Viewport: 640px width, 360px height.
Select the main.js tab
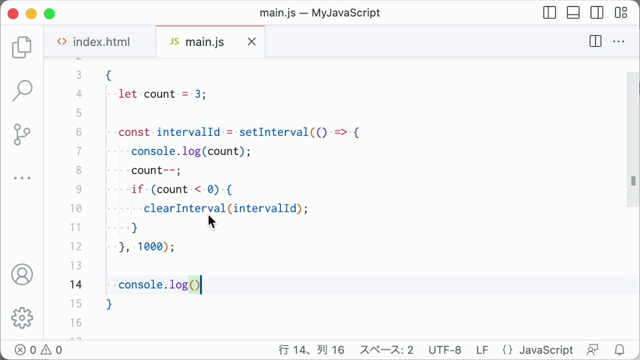210,42
